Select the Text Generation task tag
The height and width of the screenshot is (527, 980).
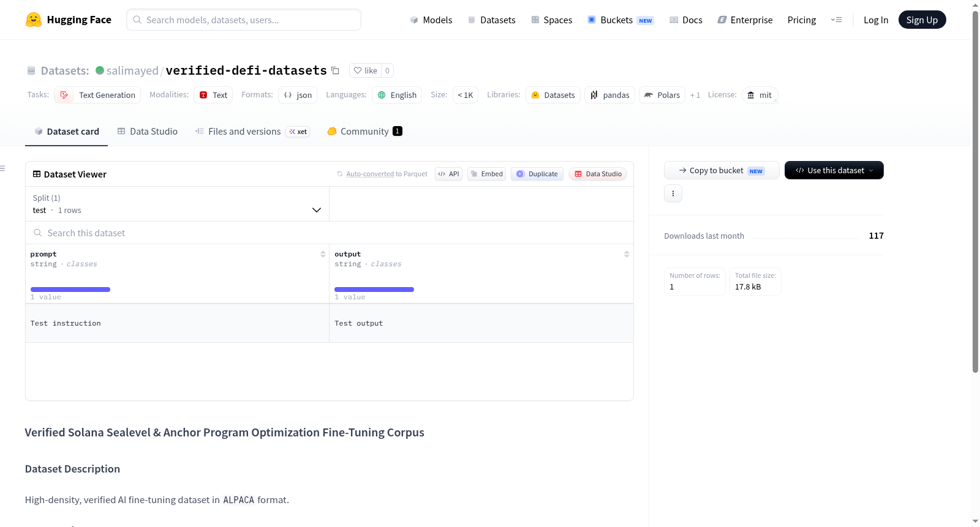coord(97,95)
